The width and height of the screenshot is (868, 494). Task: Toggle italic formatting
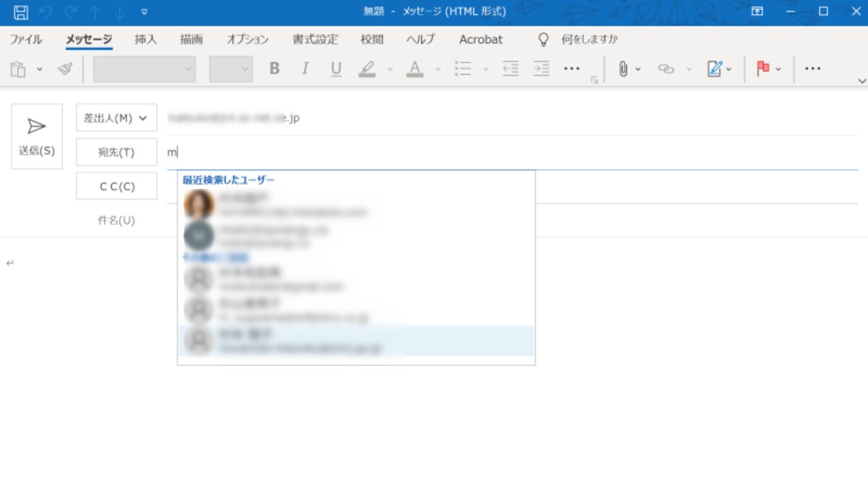coord(305,69)
